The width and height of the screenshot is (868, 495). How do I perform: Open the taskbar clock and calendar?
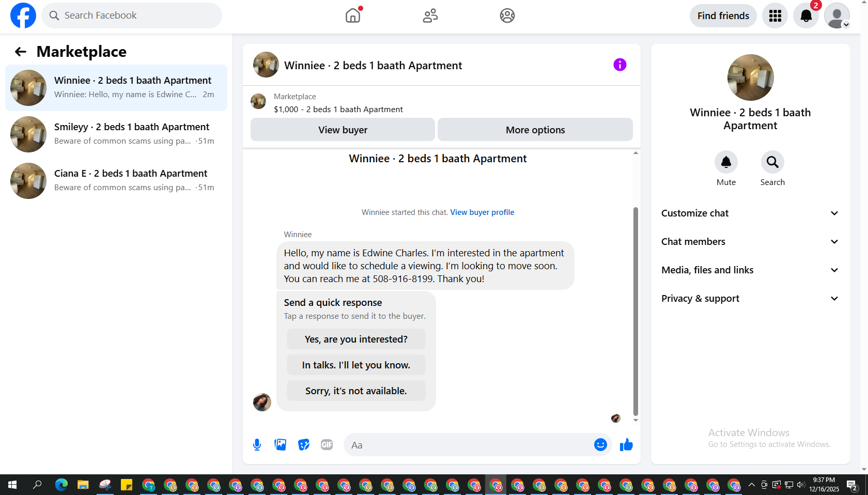pyautogui.click(x=824, y=485)
